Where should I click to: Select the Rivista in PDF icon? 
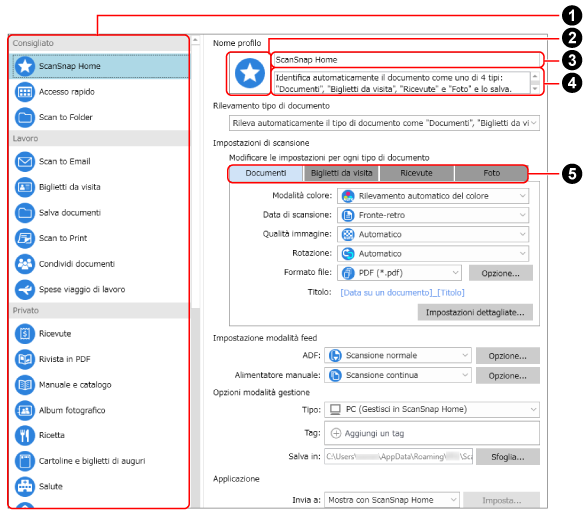25,359
